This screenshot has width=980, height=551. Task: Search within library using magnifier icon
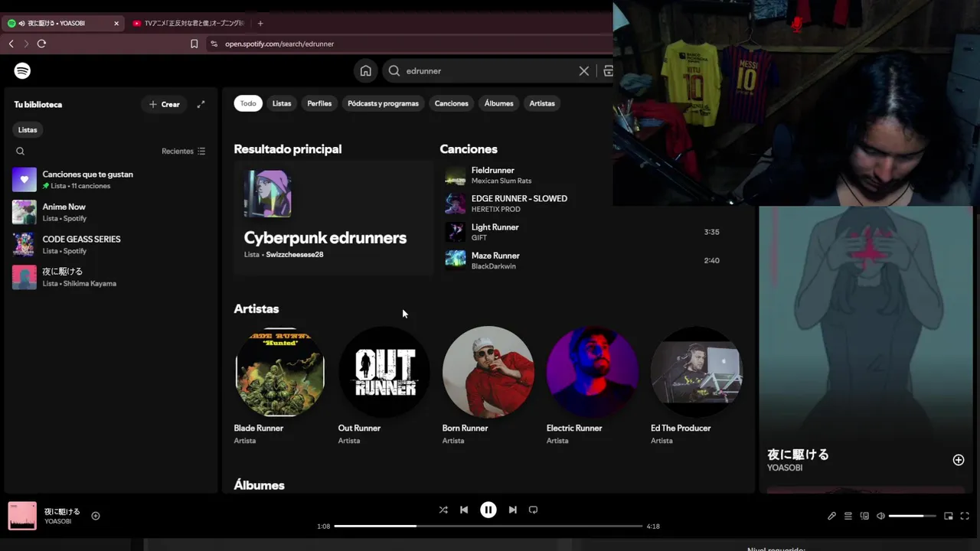(21, 152)
